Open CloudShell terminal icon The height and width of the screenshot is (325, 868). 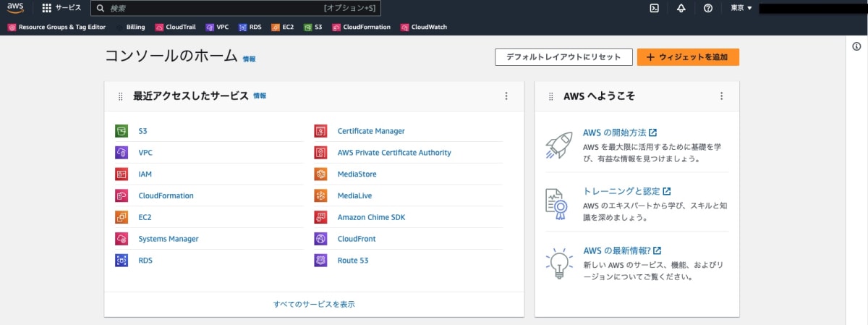pyautogui.click(x=654, y=8)
